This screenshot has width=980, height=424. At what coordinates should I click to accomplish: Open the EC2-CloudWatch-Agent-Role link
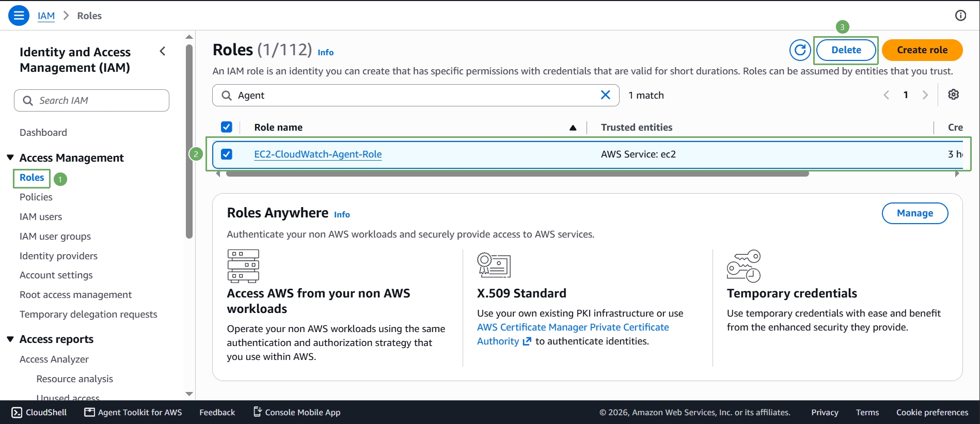[318, 154]
